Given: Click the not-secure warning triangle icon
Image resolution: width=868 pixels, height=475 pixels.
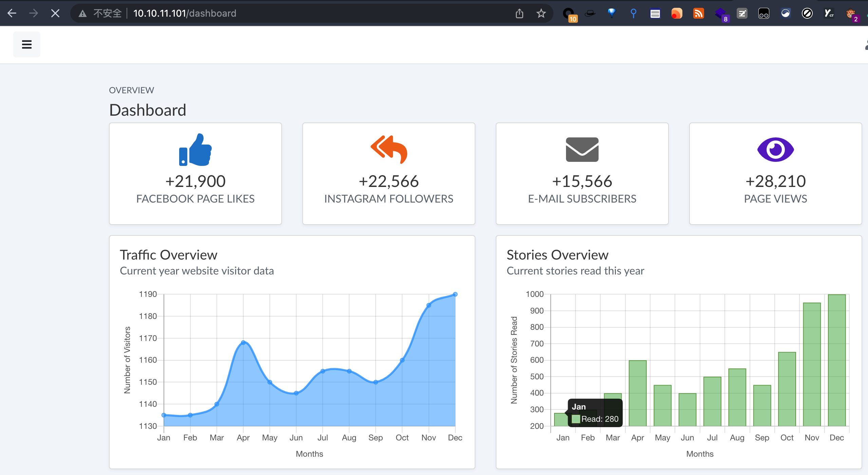Looking at the screenshot, I should (82, 13).
